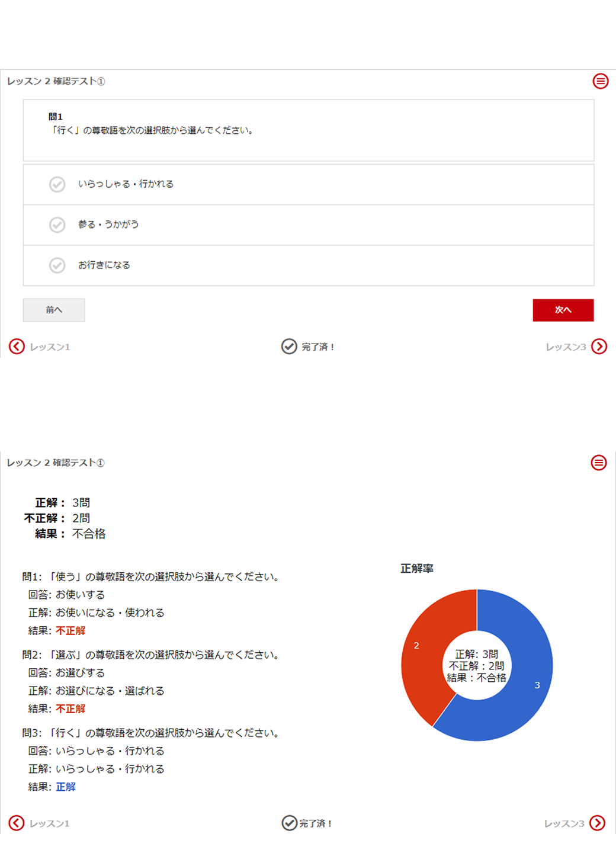Open the menu icon in the quiz panel header
The height and width of the screenshot is (853, 616).
point(601,81)
